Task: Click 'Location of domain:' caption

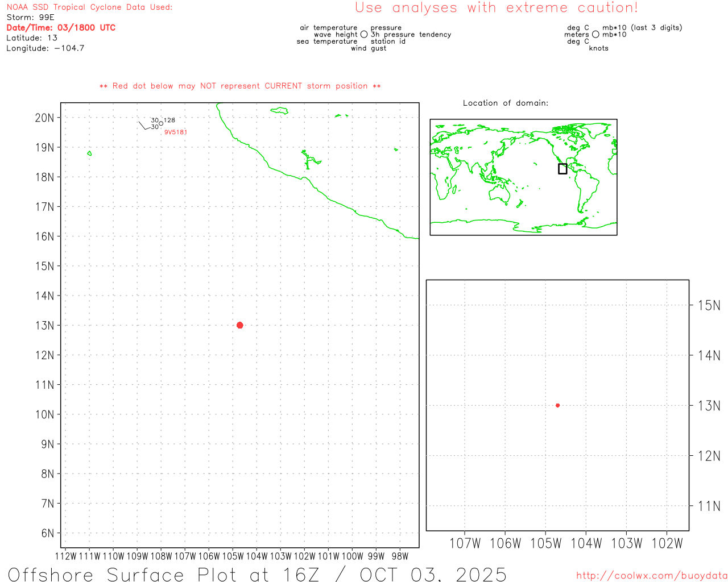Action: (506, 103)
